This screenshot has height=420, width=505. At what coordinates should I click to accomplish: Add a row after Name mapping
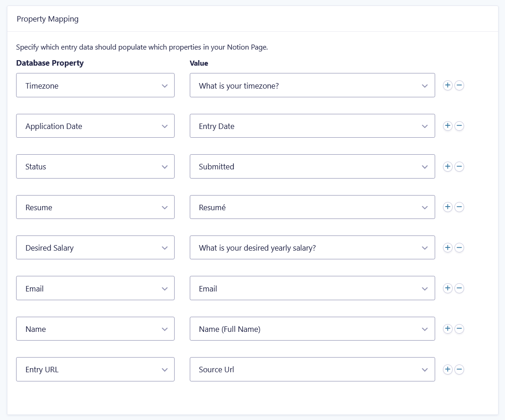point(448,329)
